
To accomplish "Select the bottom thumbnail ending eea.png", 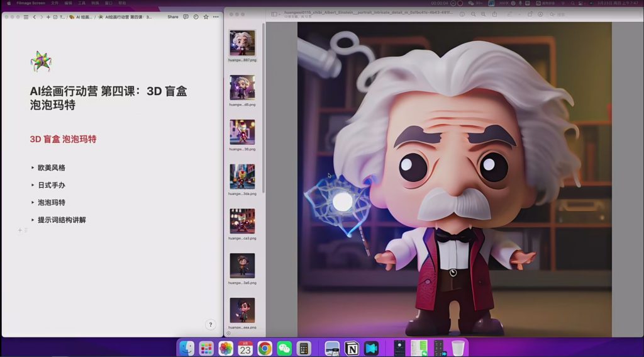I will pos(242,310).
